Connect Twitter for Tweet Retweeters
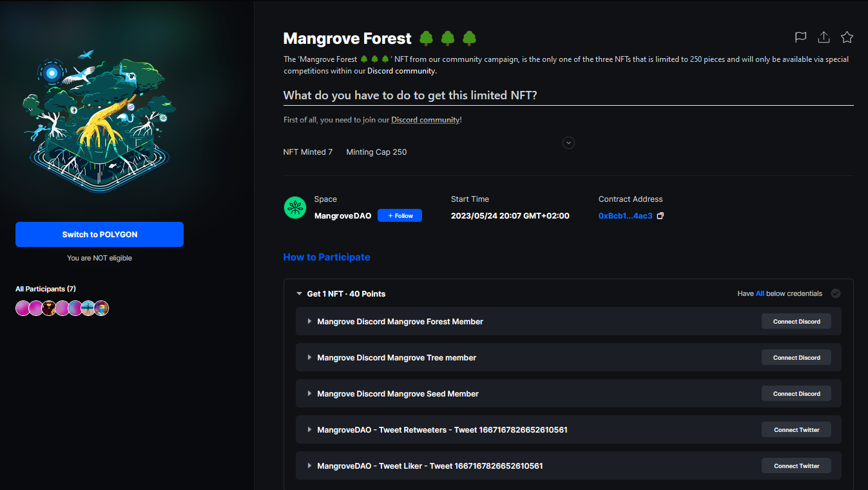This screenshot has height=490, width=868. click(x=796, y=429)
